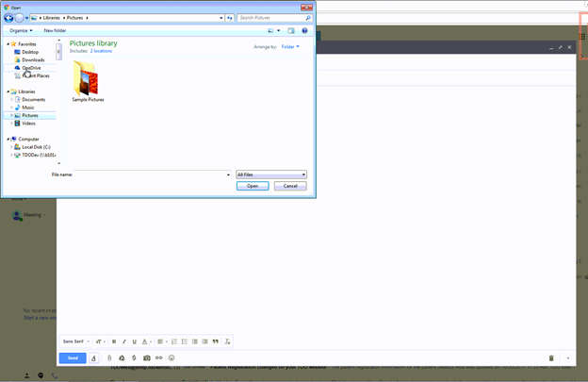The width and height of the screenshot is (588, 382).
Task: Toggle underline formatting in the compose toolbar
Action: tap(134, 341)
